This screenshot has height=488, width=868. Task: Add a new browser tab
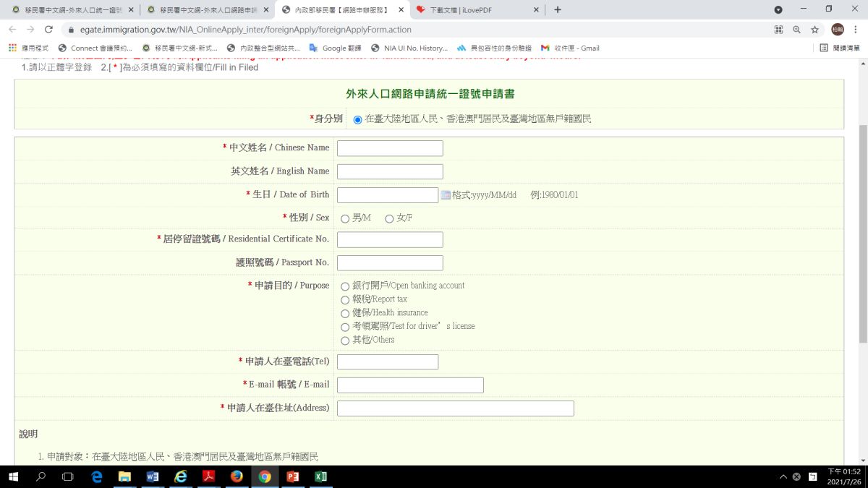tap(557, 10)
